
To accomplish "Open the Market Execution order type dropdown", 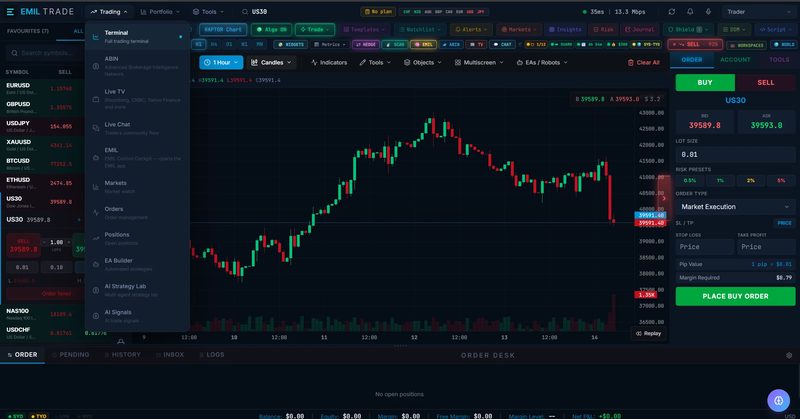I will point(735,207).
